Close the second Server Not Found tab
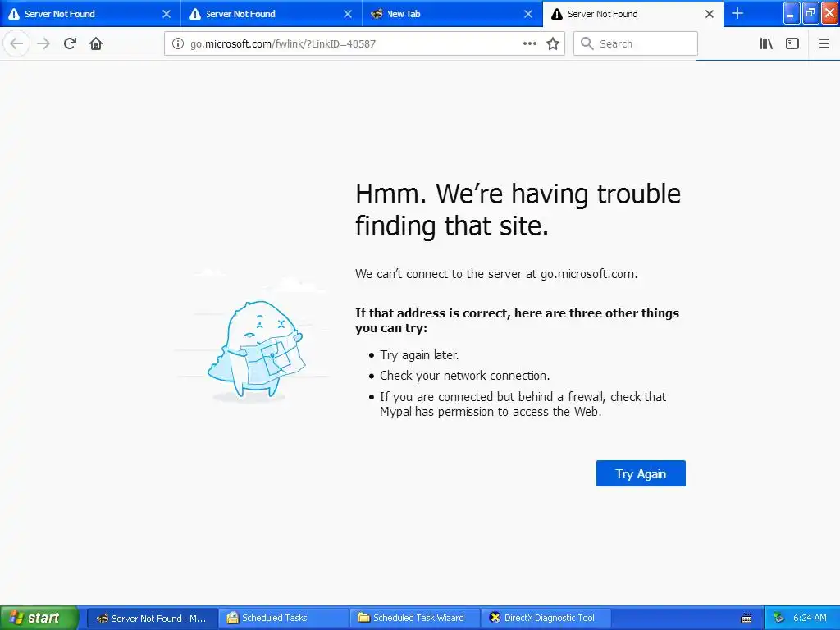The height and width of the screenshot is (630, 840). pos(348,14)
